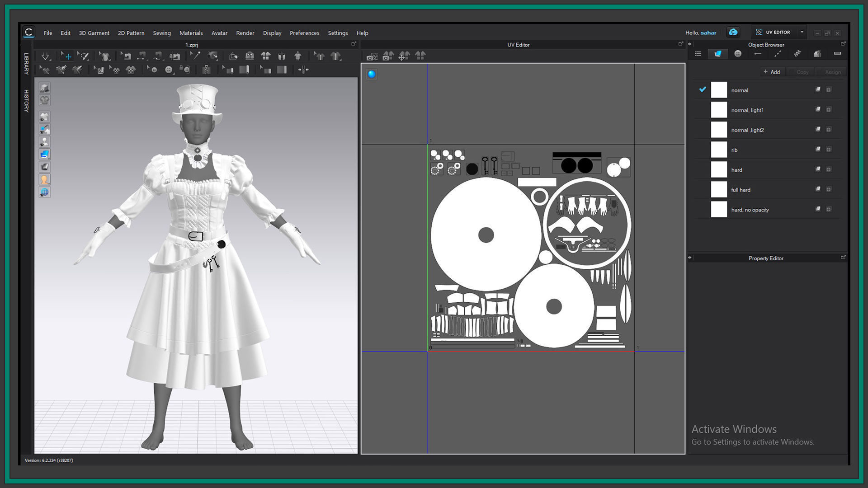Toggle 3D environment globe visibility

point(44,192)
